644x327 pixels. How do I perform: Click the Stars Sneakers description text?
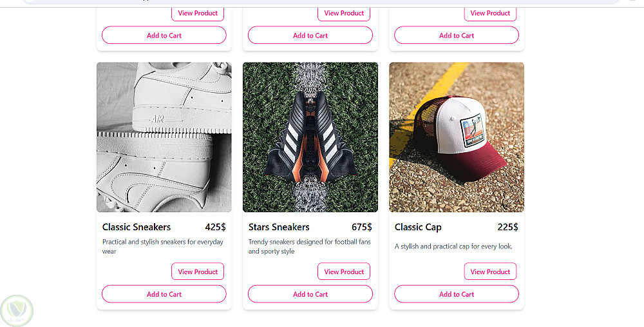(x=309, y=246)
